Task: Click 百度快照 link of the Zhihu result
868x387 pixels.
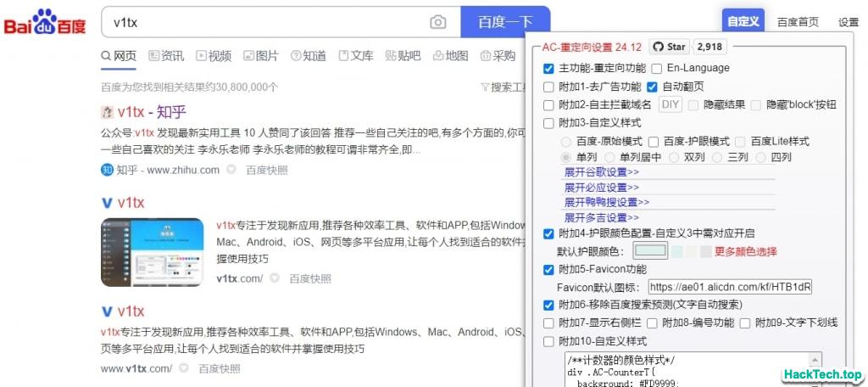Action: pos(267,170)
